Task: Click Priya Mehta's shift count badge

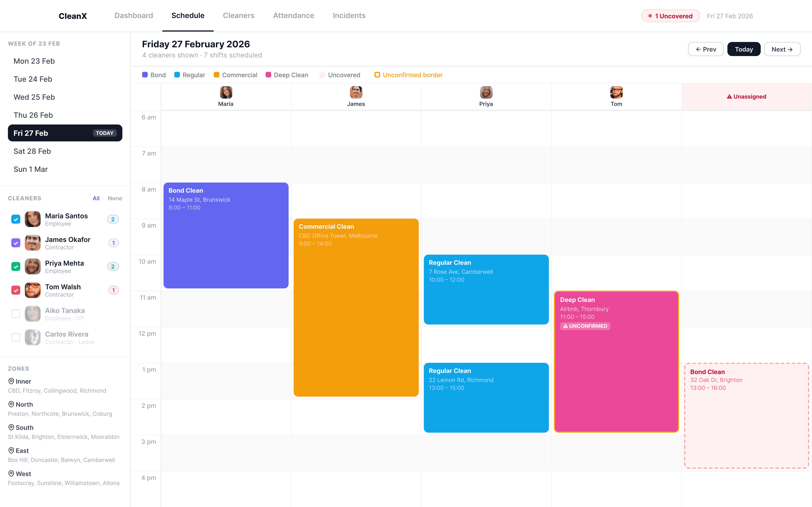Action: [x=113, y=267]
